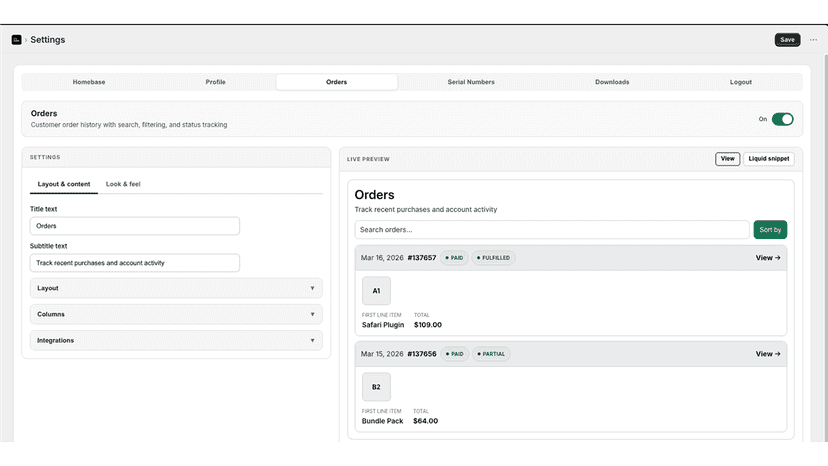Viewport: 828px width, 466px height.
Task: Expand the Integrations section
Action: click(x=176, y=340)
